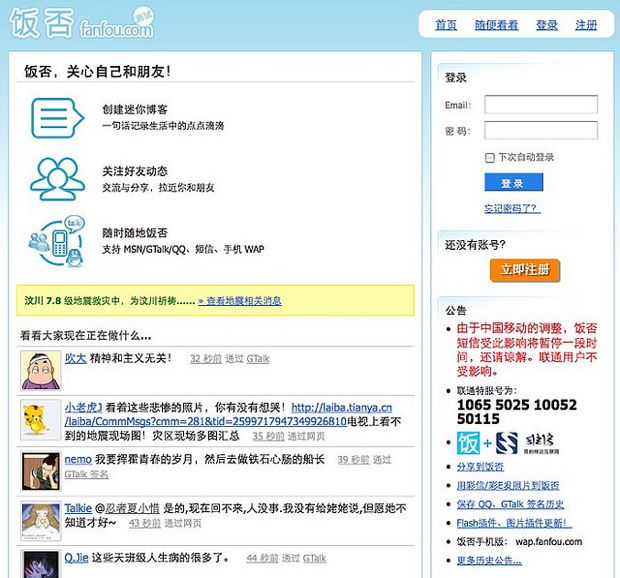This screenshot has height=578, width=620.
Task: Enable the 下次自动登录 checkbox
Action: pos(489,158)
